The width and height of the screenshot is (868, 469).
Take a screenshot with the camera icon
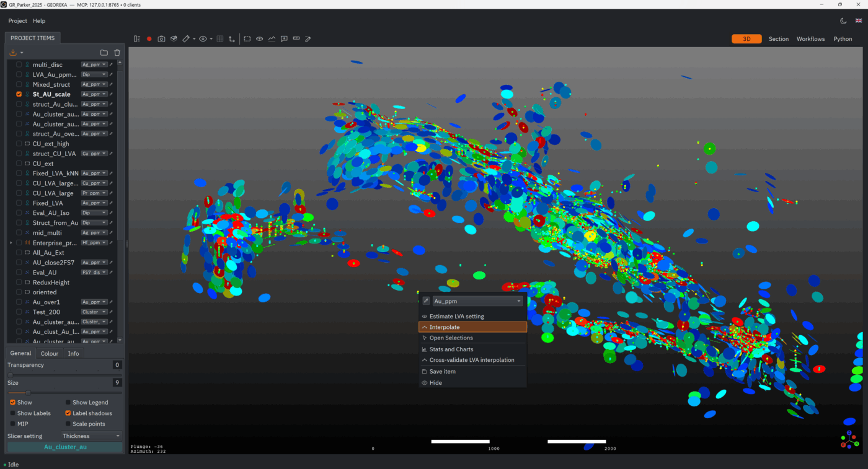[x=161, y=39]
